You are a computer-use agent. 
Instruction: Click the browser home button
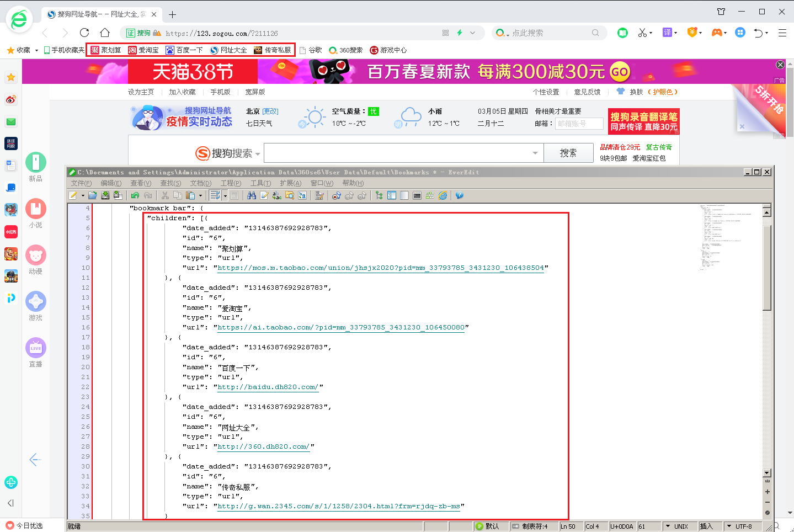click(x=105, y=33)
